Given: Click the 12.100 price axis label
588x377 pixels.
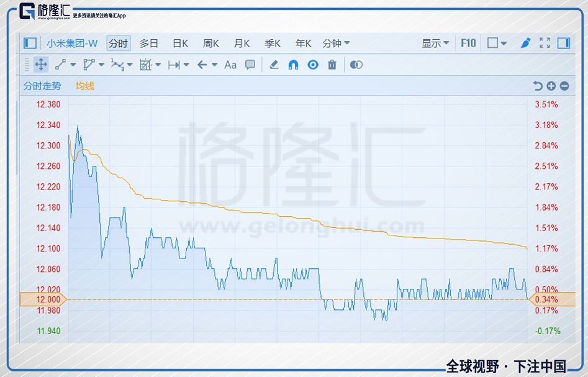Looking at the screenshot, I should (48, 248).
